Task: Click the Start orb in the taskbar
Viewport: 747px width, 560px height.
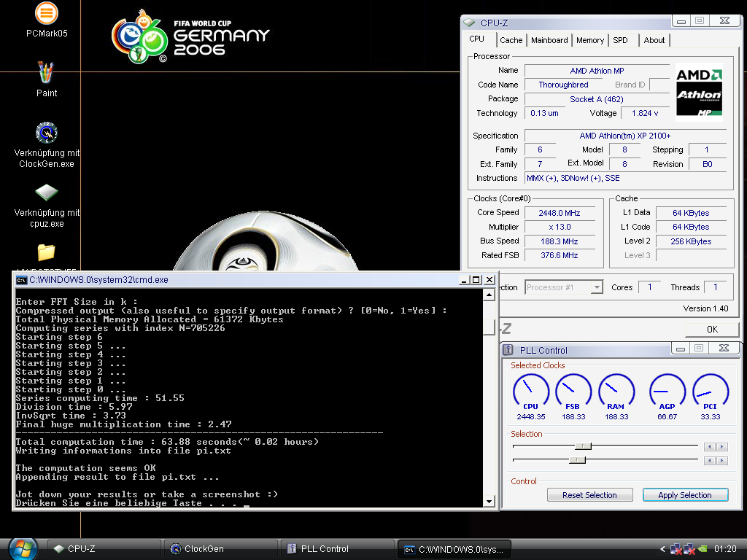Action: click(x=23, y=549)
